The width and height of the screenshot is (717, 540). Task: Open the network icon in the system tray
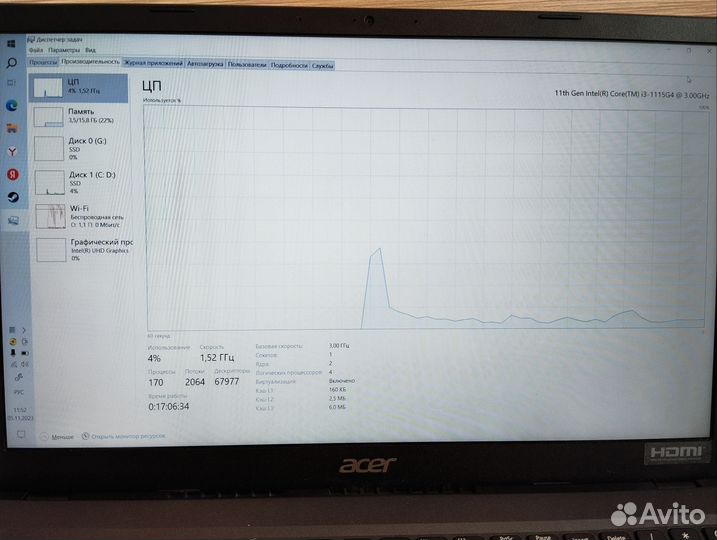tap(14, 364)
